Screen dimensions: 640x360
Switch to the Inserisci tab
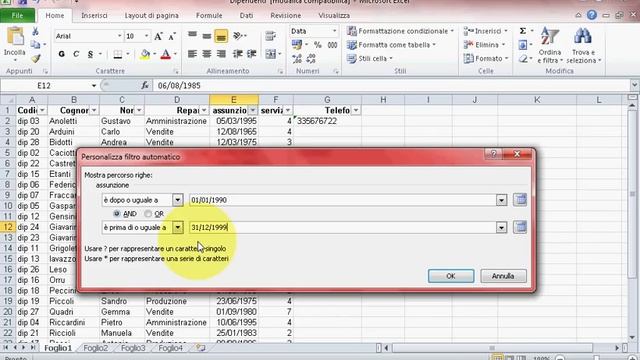(x=94, y=16)
